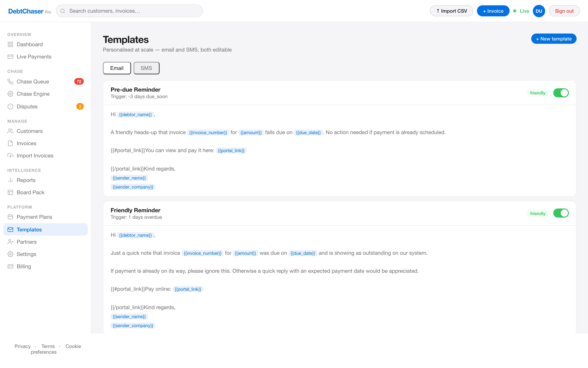The image size is (588, 368).
Task: Click the Partners user icon
Action: click(10, 242)
